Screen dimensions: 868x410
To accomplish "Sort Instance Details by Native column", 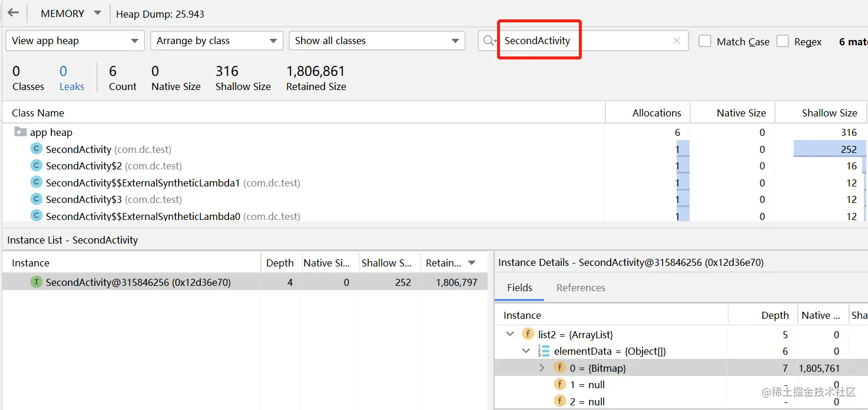I will click(823, 315).
